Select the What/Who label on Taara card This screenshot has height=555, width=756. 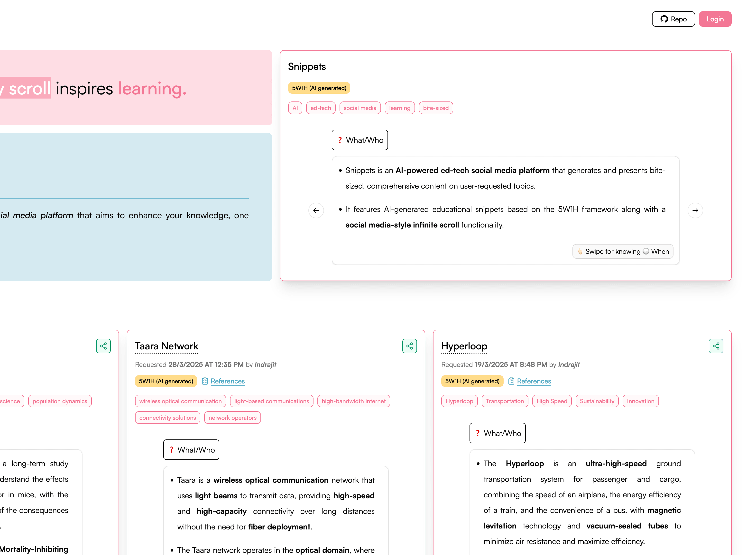(x=191, y=449)
